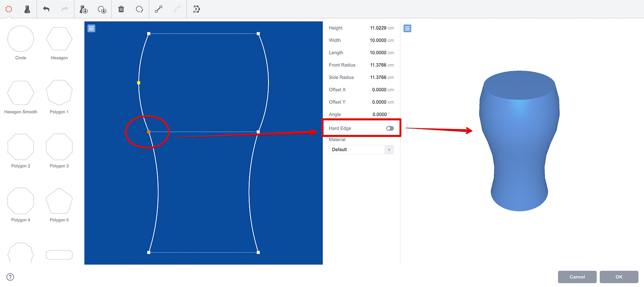Confirm with the OK button
The width and height of the screenshot is (644, 287).
pos(619,277)
